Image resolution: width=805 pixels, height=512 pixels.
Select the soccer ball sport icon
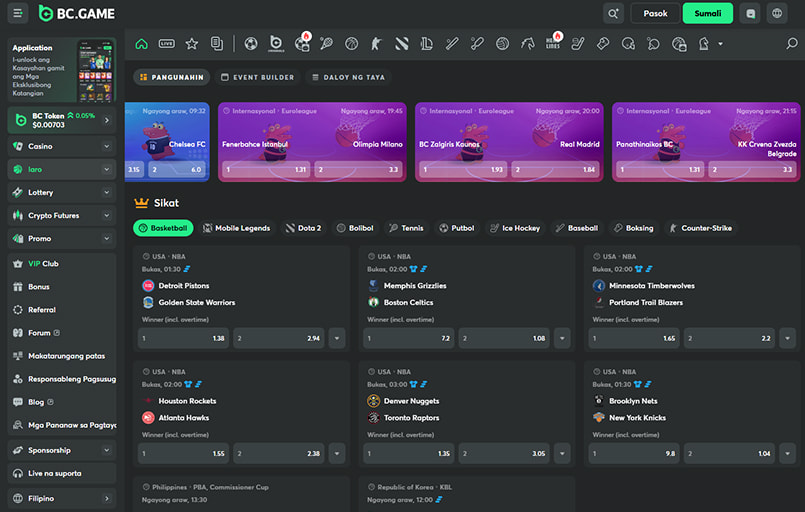(251, 44)
